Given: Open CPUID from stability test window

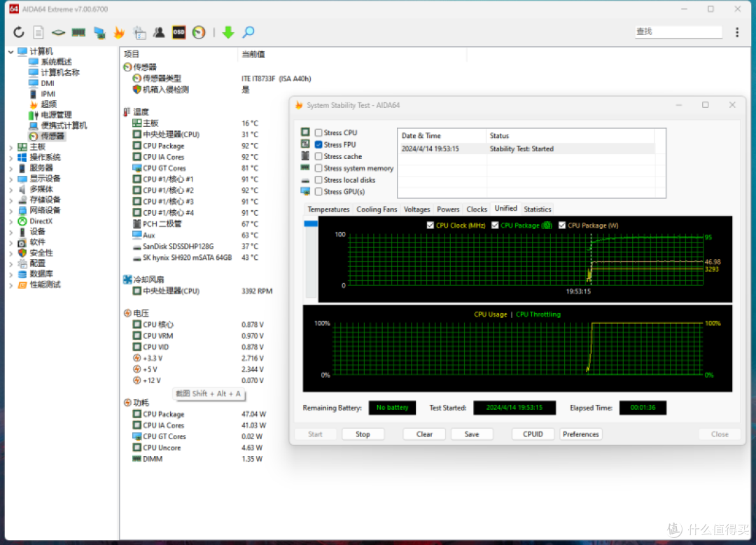Looking at the screenshot, I should 533,434.
